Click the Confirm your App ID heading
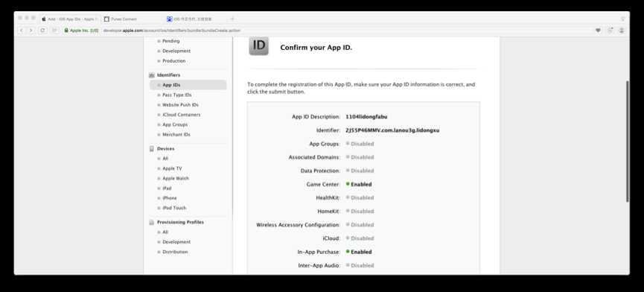 pyautogui.click(x=316, y=48)
